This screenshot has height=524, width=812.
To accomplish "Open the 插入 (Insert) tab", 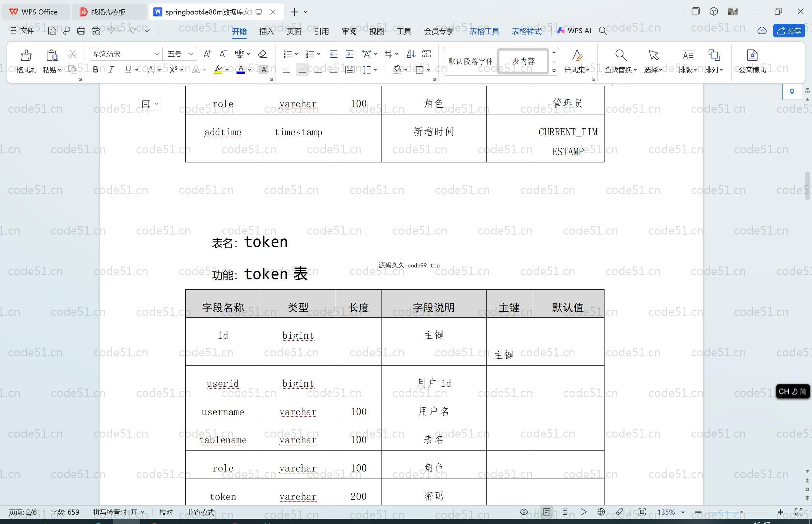I will (266, 31).
